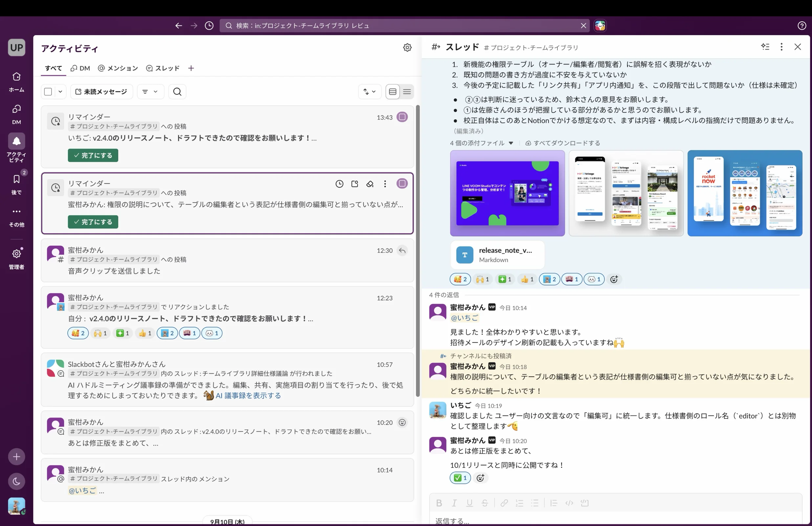Viewport: 812px width, 526px height.
Task: Apply italic formatting in reply box
Action: point(454,503)
